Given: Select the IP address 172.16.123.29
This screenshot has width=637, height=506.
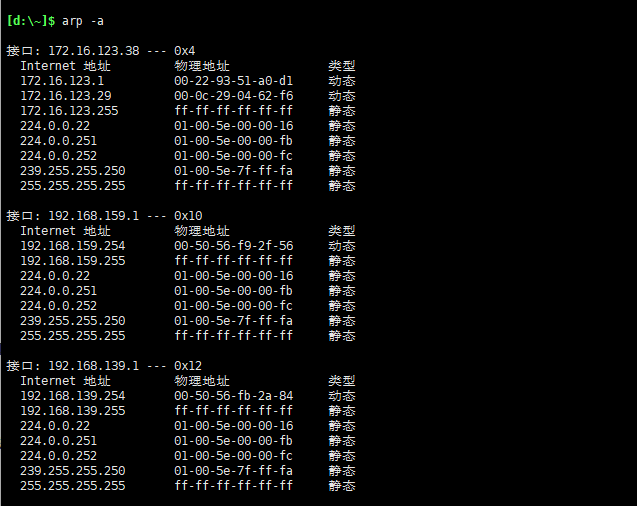Looking at the screenshot, I should 66,95.
